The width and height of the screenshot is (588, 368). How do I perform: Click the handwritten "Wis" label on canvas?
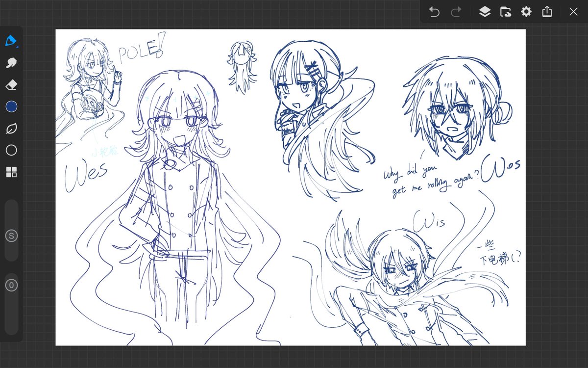coord(430,223)
